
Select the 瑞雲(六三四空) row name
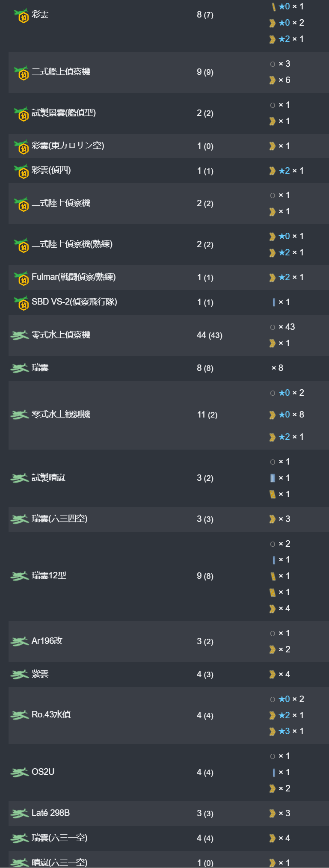tap(59, 519)
